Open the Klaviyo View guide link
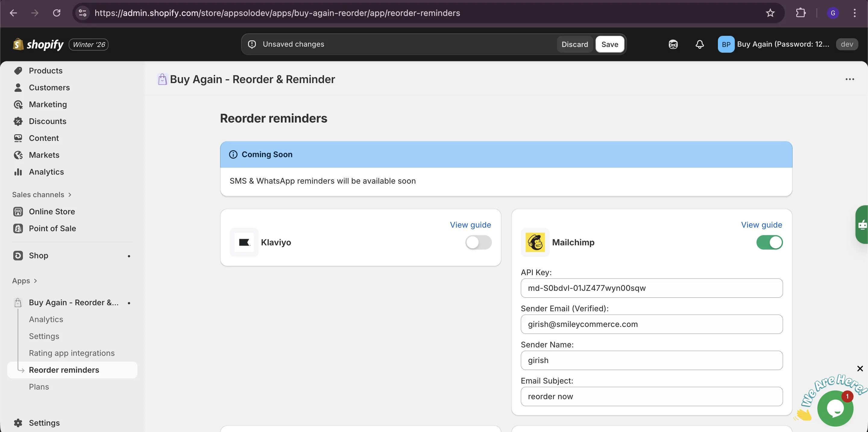868x432 pixels. coord(470,225)
